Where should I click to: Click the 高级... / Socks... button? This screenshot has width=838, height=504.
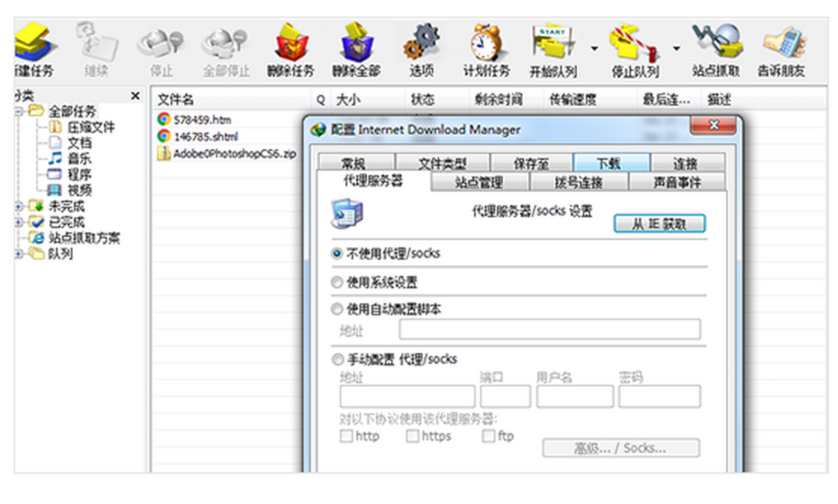tap(620, 447)
